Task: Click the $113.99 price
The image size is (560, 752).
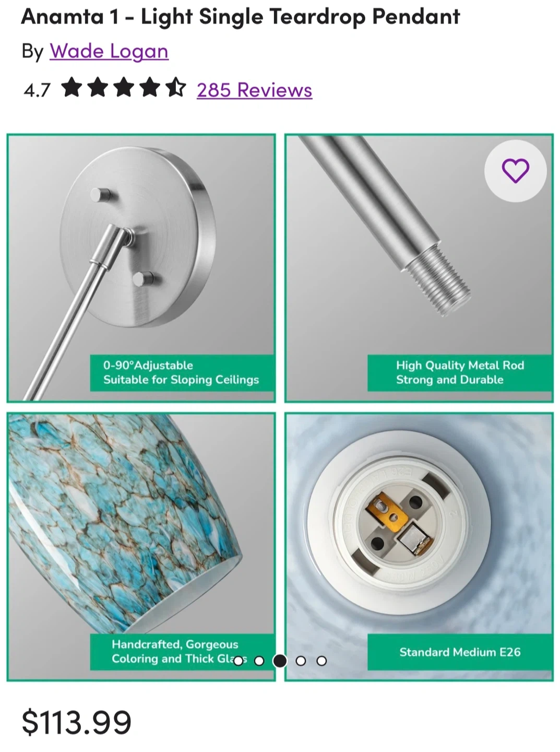Action: (x=76, y=722)
